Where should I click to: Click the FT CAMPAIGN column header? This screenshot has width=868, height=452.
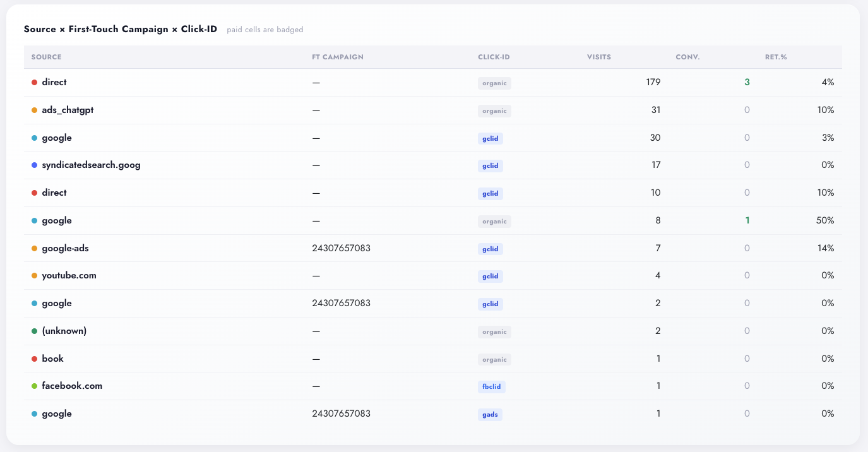click(338, 57)
